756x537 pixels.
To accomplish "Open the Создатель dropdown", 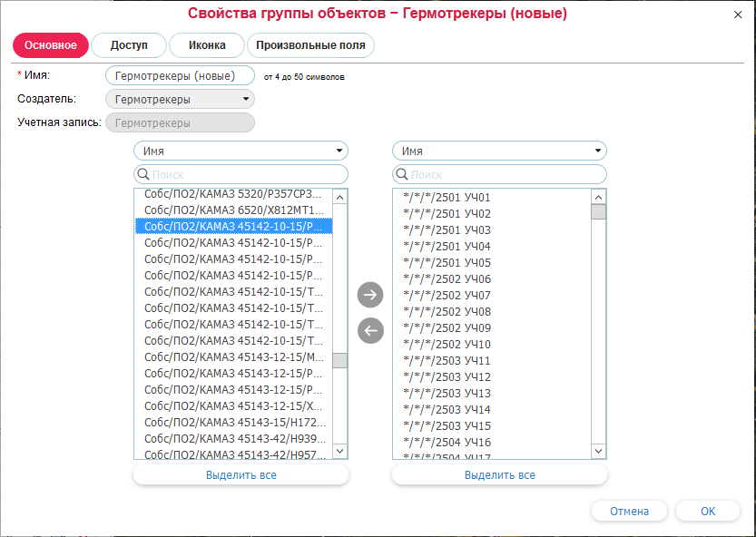I will tap(180, 99).
